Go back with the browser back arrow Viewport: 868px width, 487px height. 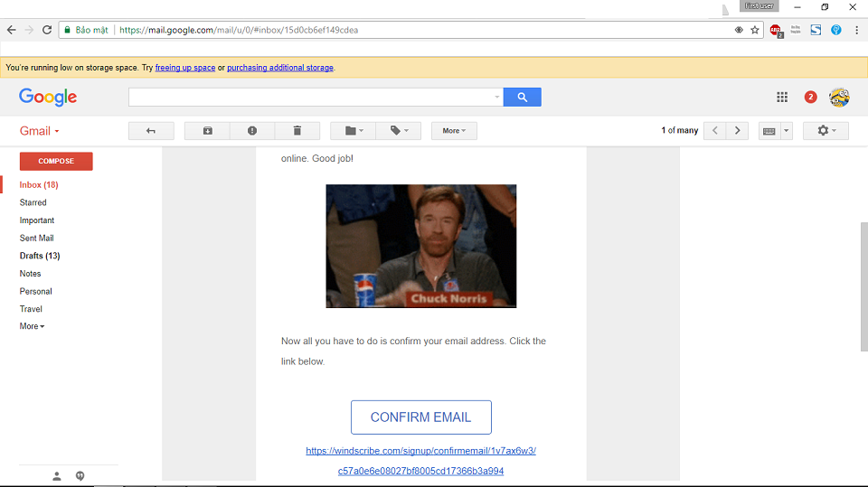(12, 30)
